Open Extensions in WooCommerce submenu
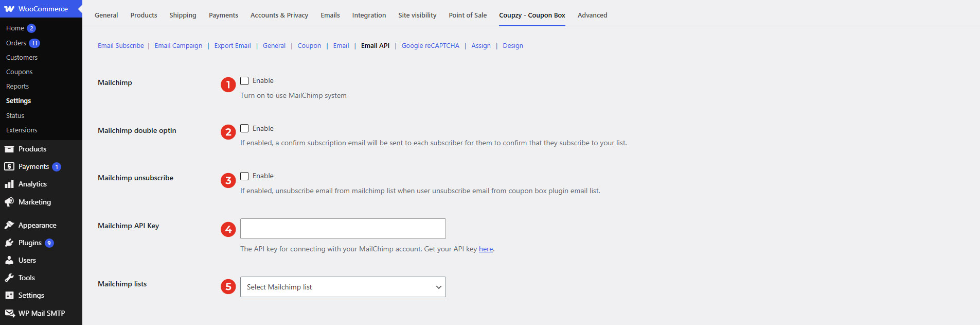Screen dimensions: 980x325 click(x=22, y=130)
